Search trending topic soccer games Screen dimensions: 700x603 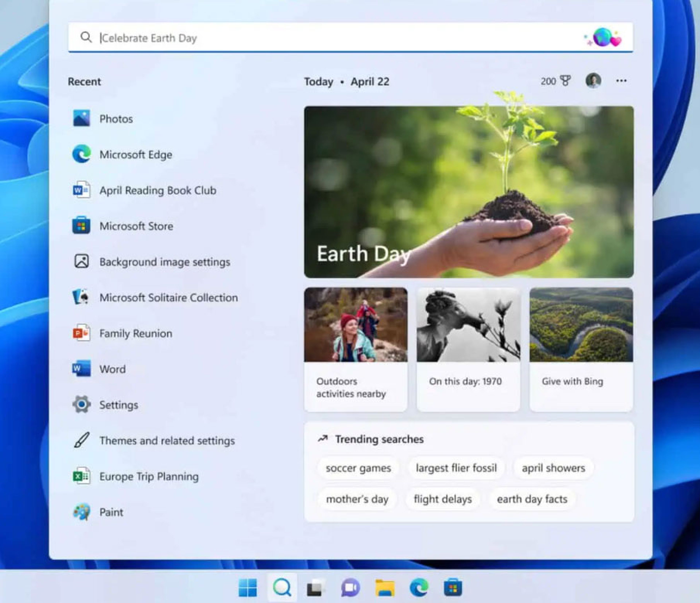(358, 468)
